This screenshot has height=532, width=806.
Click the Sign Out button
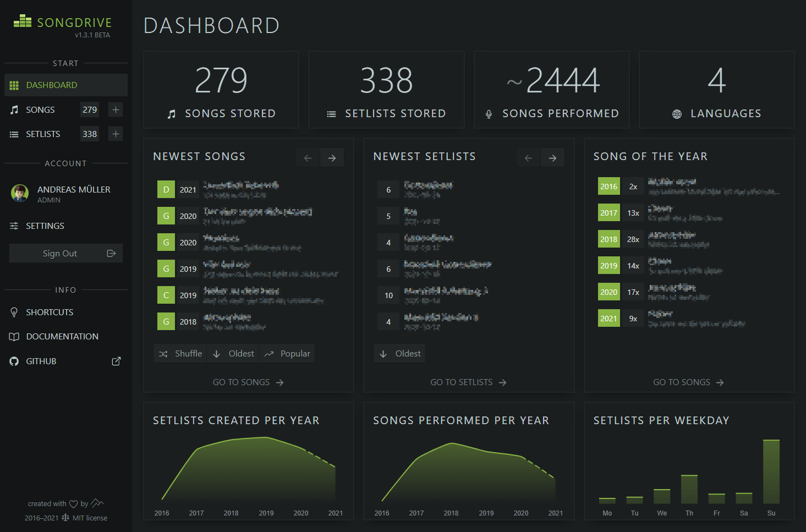[66, 253]
